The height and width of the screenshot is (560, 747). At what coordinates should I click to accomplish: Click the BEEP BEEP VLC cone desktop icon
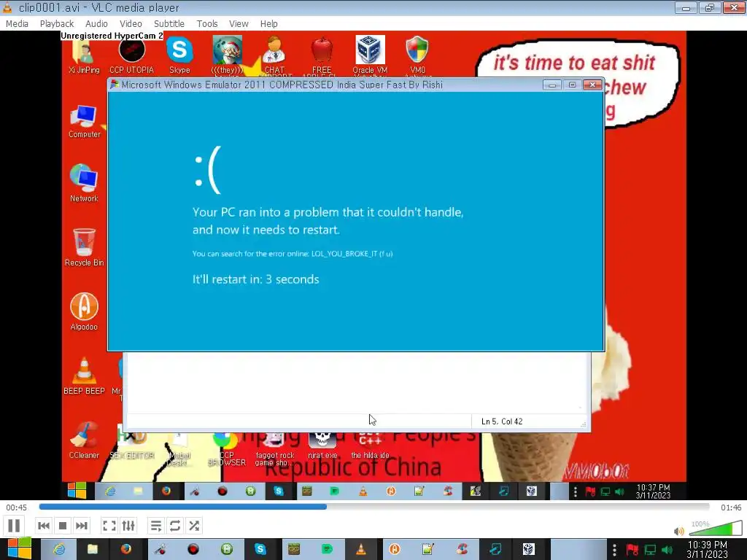tap(85, 376)
